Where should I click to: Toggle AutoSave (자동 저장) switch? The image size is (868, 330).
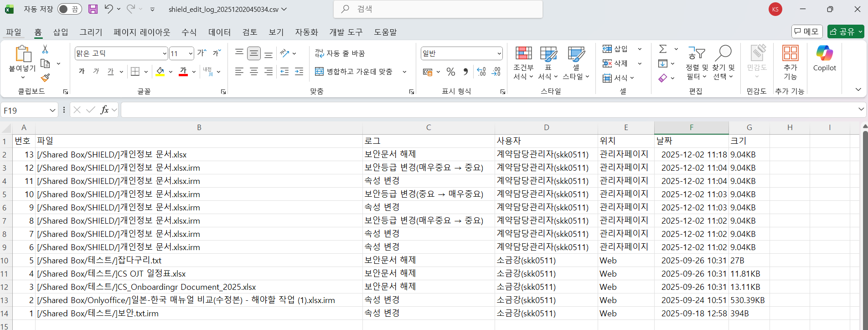(x=69, y=9)
